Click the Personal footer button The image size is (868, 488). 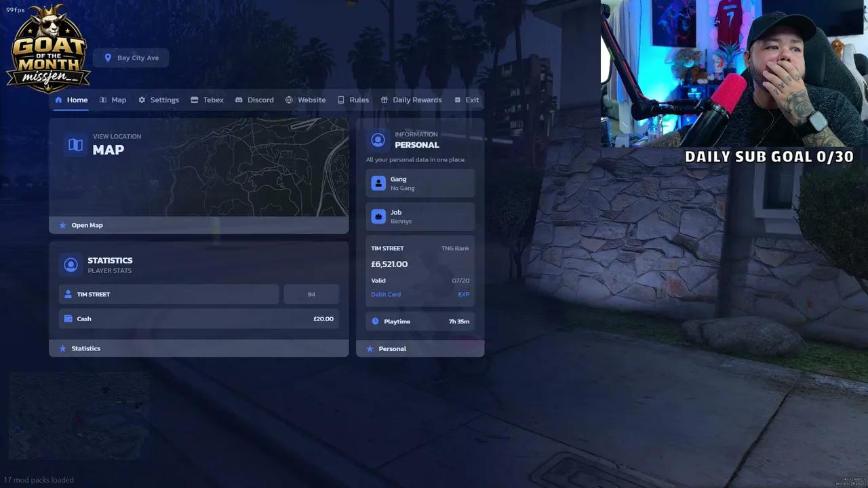click(x=420, y=348)
